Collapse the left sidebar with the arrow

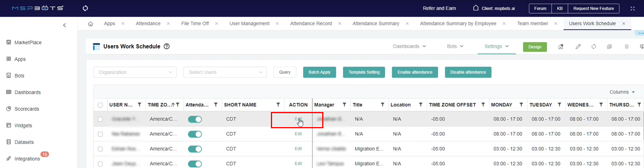coord(64,25)
